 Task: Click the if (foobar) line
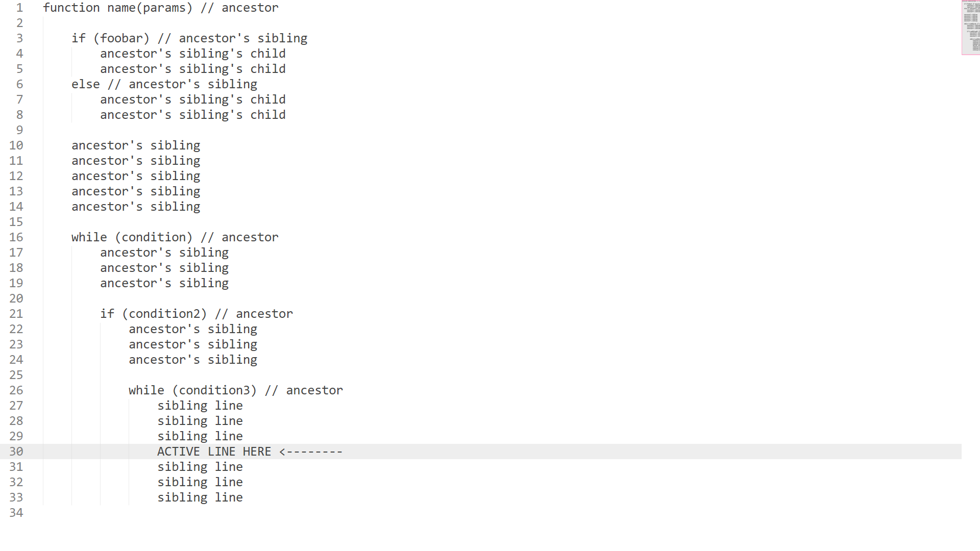189,38
